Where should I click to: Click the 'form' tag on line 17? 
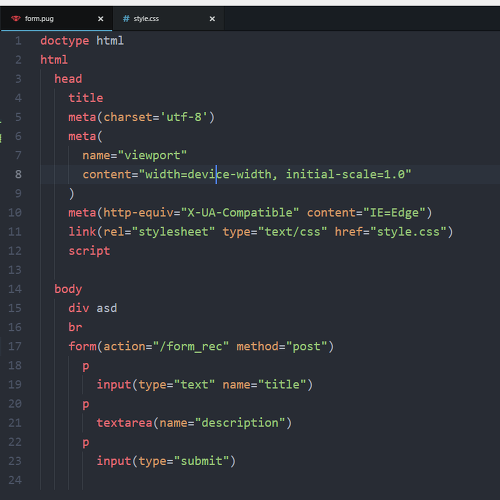(82, 346)
